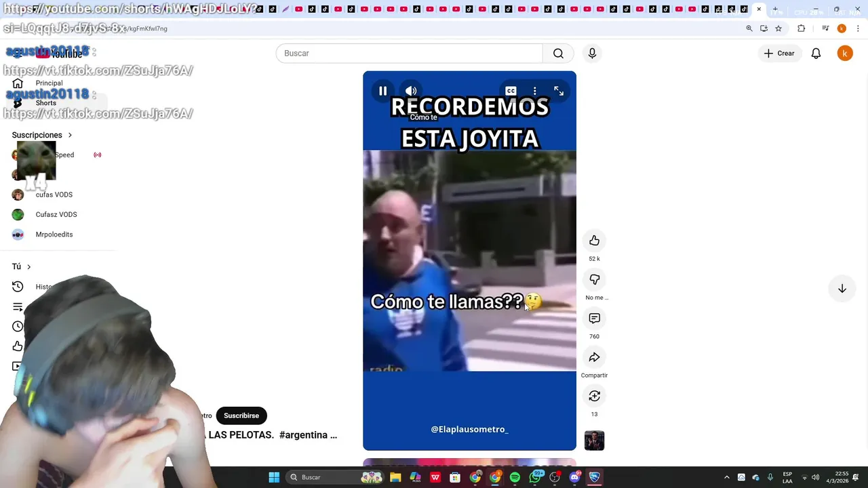Open a new browser tab
This screenshot has height=488, width=868.
775,9
